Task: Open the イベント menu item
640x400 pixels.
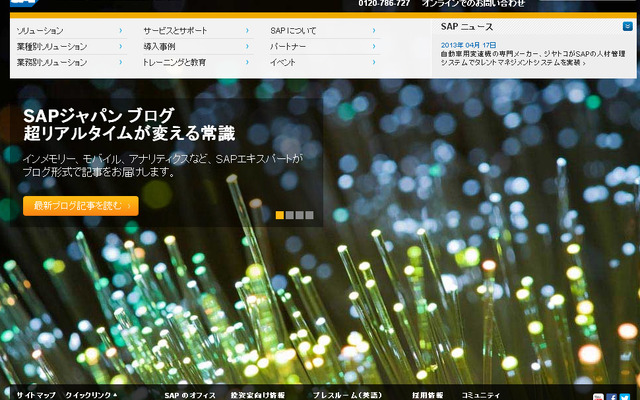Action: point(282,62)
